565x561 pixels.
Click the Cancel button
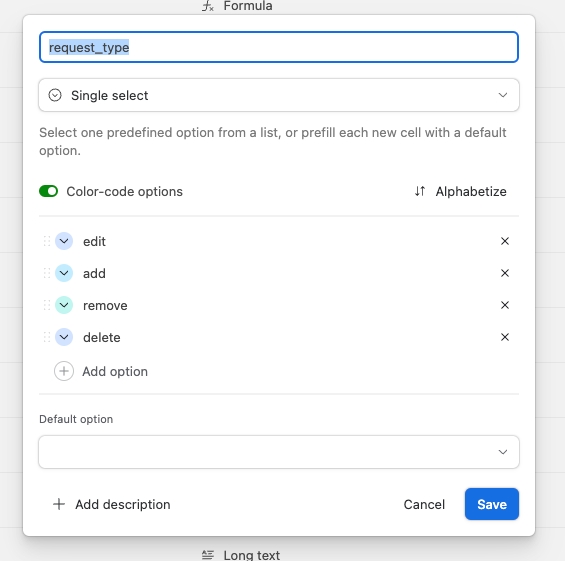(424, 504)
